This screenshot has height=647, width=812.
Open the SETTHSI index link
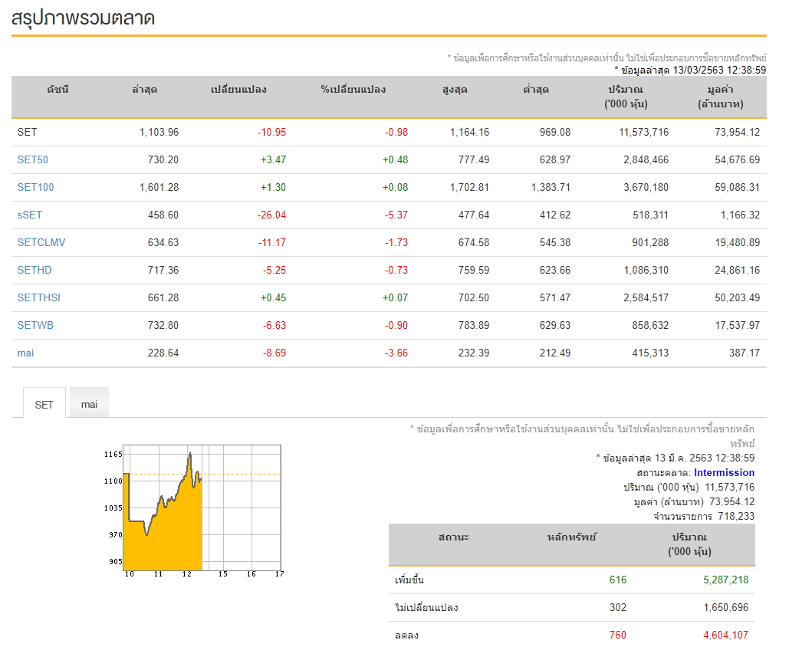tap(39, 297)
